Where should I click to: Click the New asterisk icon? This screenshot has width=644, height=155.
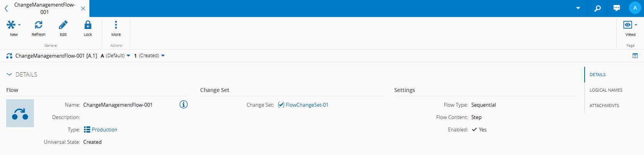(x=11, y=25)
